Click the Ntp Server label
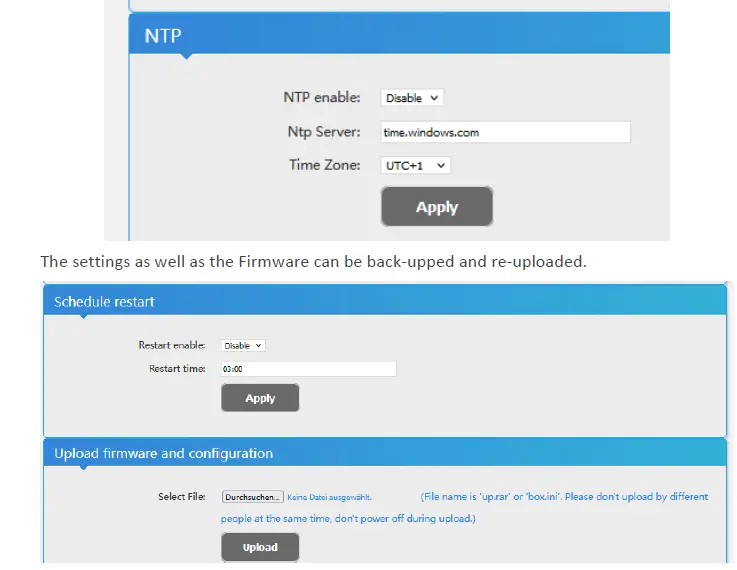The width and height of the screenshot is (737, 570). [x=324, y=132]
